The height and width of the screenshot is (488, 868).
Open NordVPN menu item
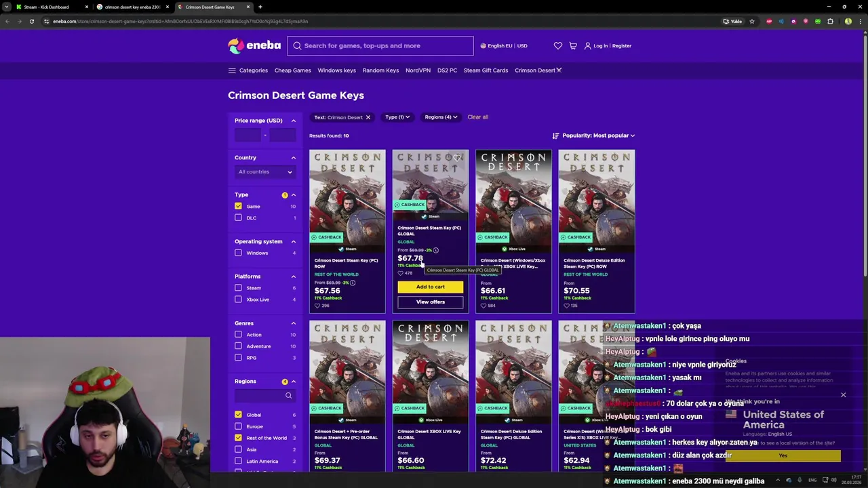tap(418, 70)
